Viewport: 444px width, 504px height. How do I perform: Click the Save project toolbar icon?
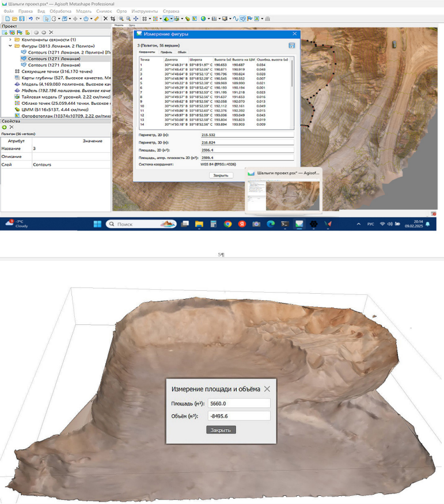point(21,18)
